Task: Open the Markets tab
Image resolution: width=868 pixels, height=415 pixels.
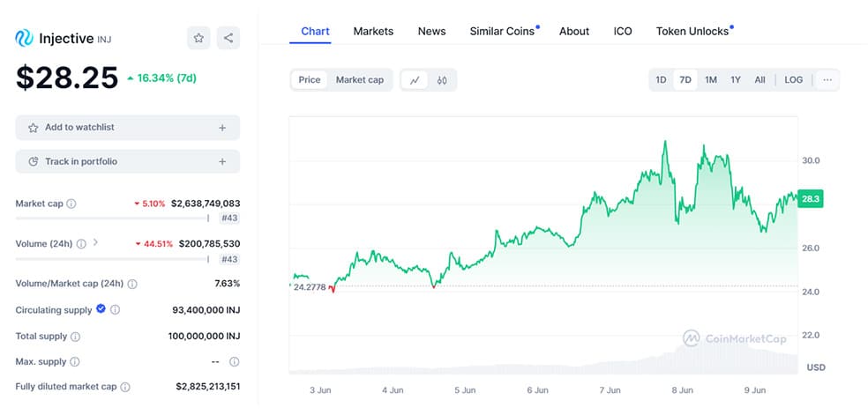Action: click(373, 32)
